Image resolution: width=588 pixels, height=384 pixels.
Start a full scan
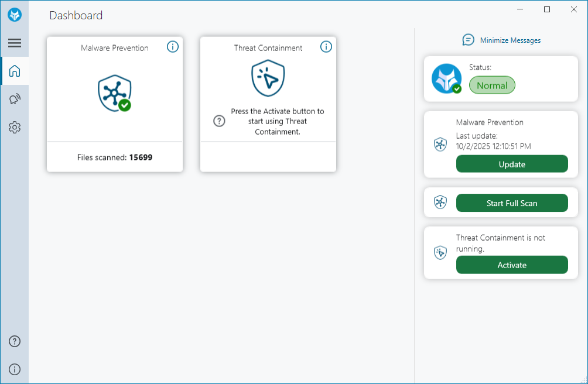click(512, 203)
